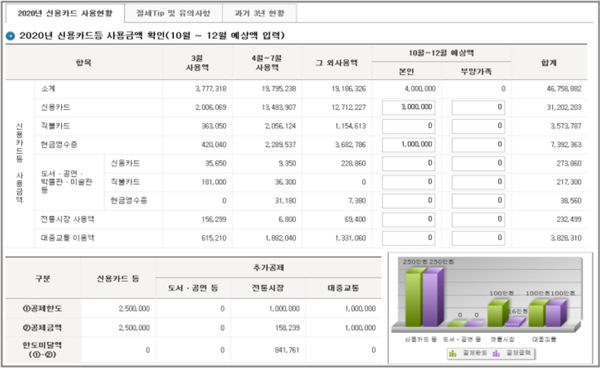Click the purple 공제금액 legend swatch

(496, 353)
